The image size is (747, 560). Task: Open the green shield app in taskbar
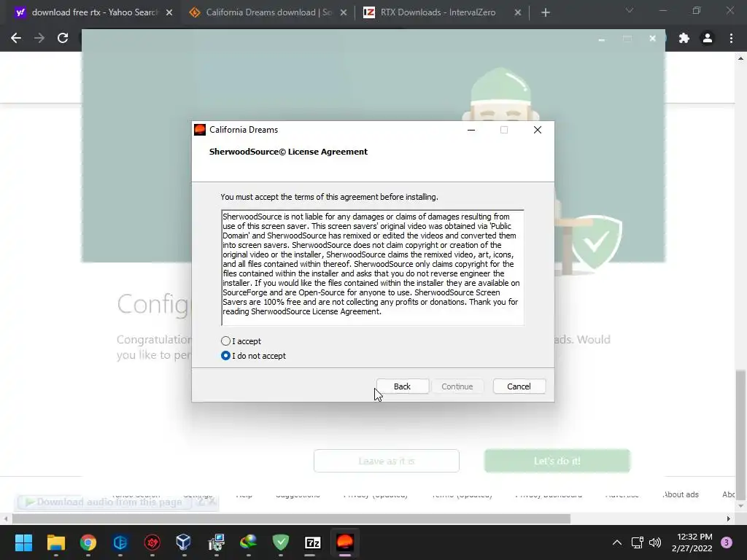tap(281, 542)
